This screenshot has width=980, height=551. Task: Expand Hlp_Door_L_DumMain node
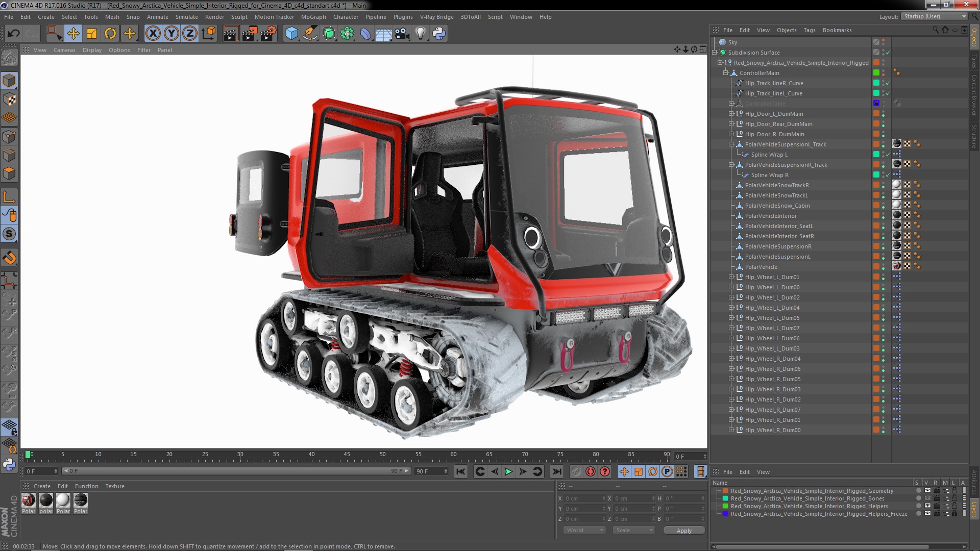(731, 114)
